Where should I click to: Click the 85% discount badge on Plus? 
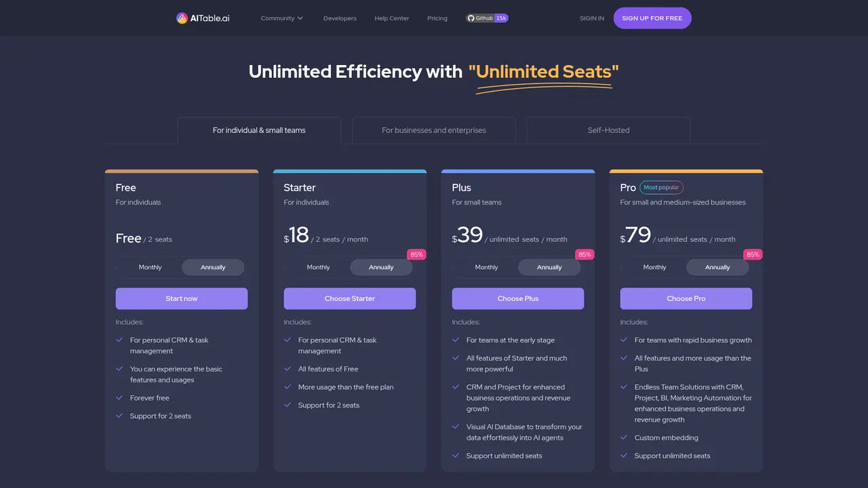585,255
